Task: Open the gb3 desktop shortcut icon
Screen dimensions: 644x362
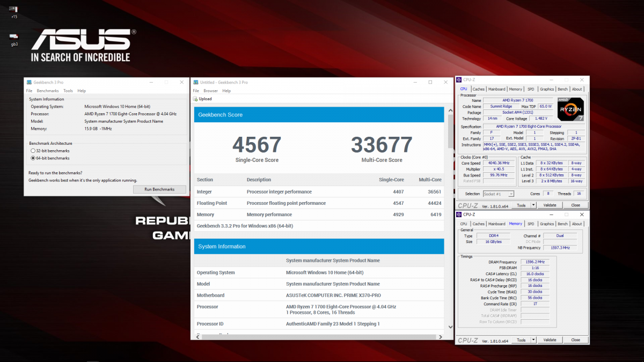Action: [14, 36]
